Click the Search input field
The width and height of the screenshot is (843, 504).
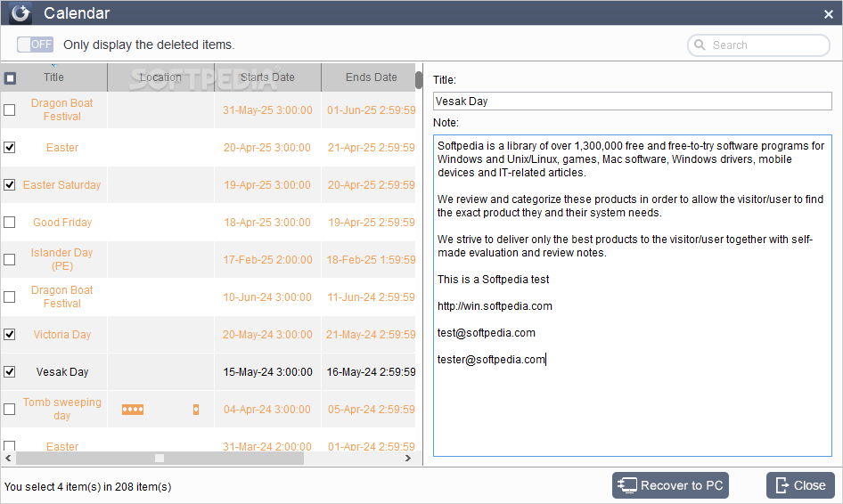(x=758, y=45)
